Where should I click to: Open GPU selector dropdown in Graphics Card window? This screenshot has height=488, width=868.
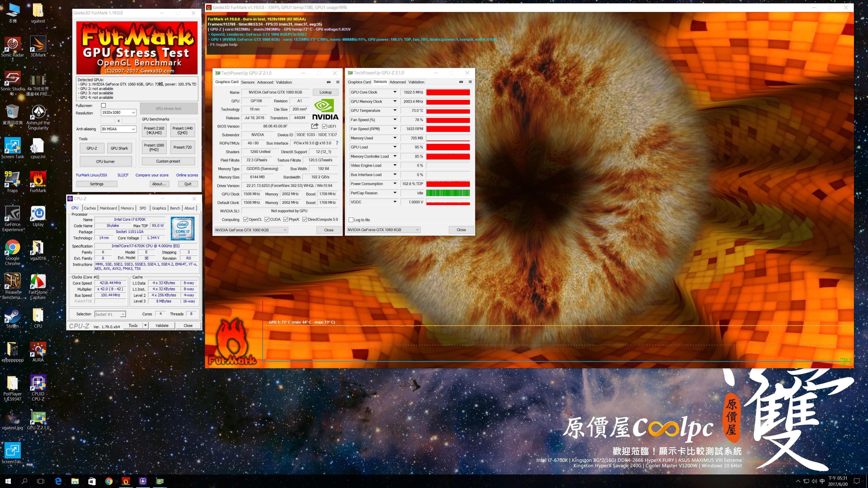pos(251,230)
